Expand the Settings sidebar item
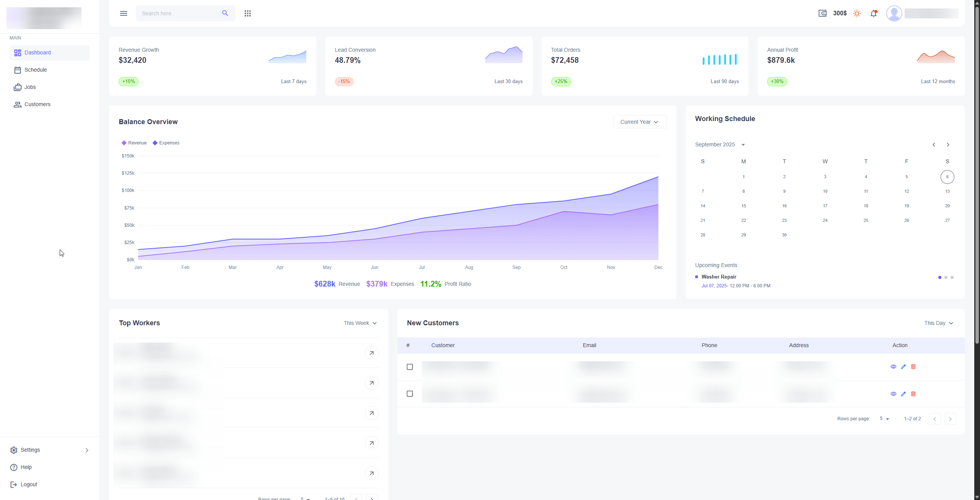This screenshot has height=500, width=980. point(50,450)
